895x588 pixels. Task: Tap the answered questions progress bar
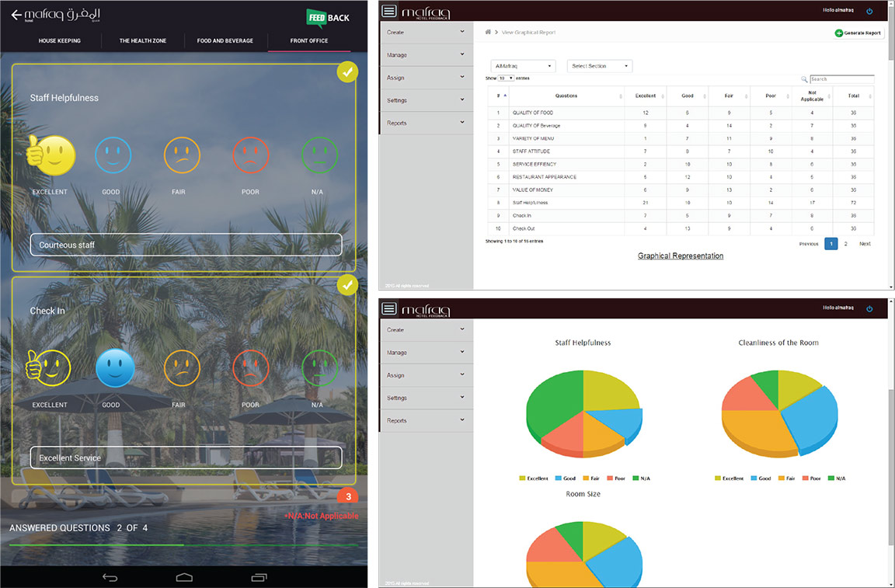(x=184, y=545)
